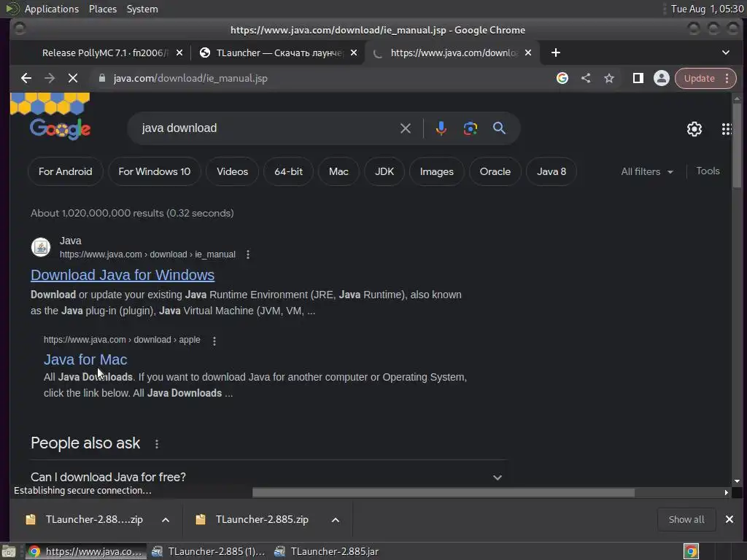Click Chrome icon in taskbar tray
Image resolution: width=747 pixels, height=560 pixels.
(x=691, y=551)
